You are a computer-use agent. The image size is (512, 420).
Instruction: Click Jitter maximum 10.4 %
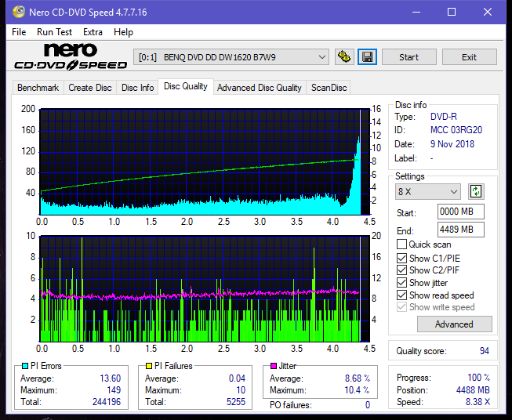(x=358, y=390)
